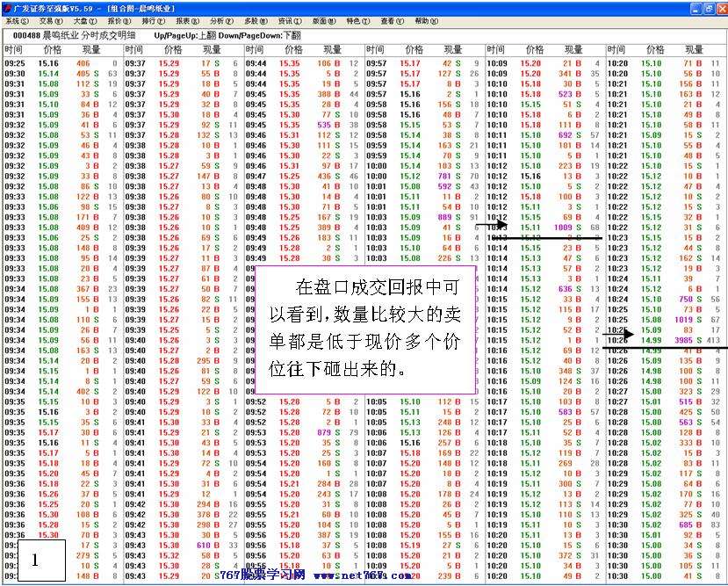Viewport: 728px width, 586px height.
Task: Open the 资讯 menu
Action: [x=290, y=21]
